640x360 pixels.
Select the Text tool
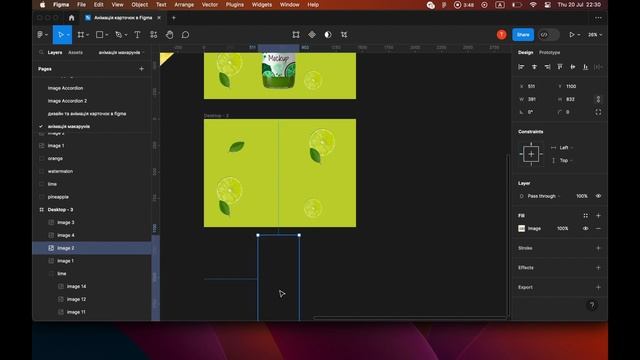tap(138, 35)
